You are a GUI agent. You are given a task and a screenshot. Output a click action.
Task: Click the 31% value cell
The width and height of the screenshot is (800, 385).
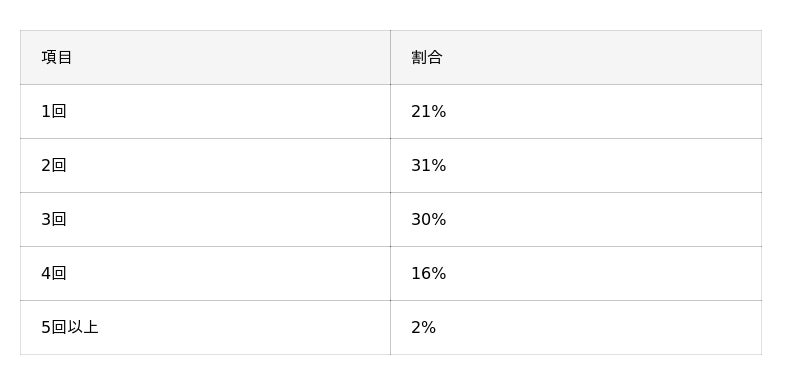[x=429, y=165]
